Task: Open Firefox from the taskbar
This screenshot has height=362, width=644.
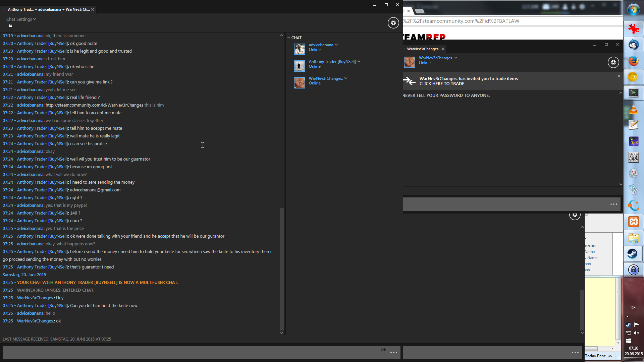Action: [633, 61]
